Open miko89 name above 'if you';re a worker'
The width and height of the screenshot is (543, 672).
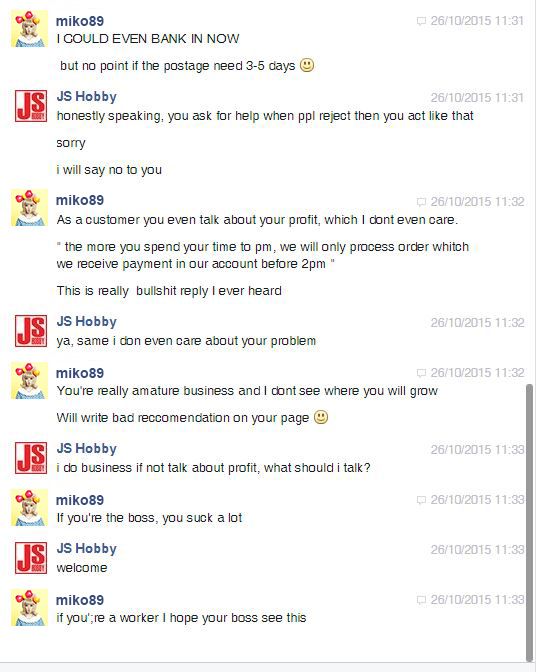pyautogui.click(x=80, y=600)
